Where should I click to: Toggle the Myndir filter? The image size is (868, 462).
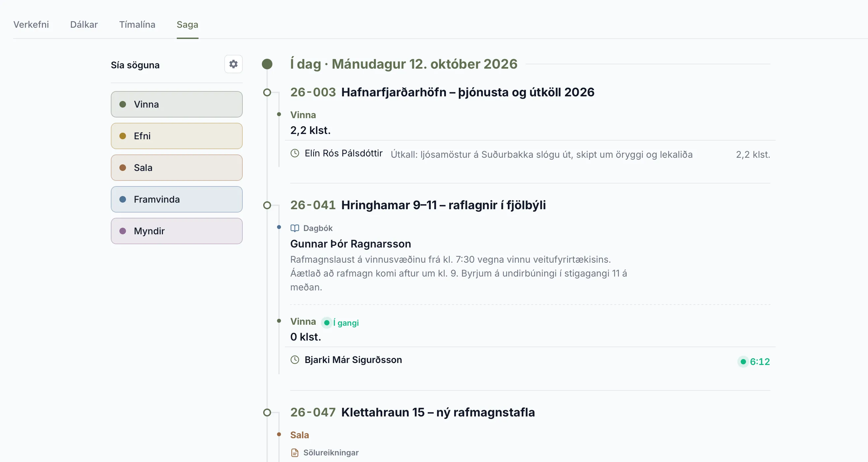pos(176,231)
